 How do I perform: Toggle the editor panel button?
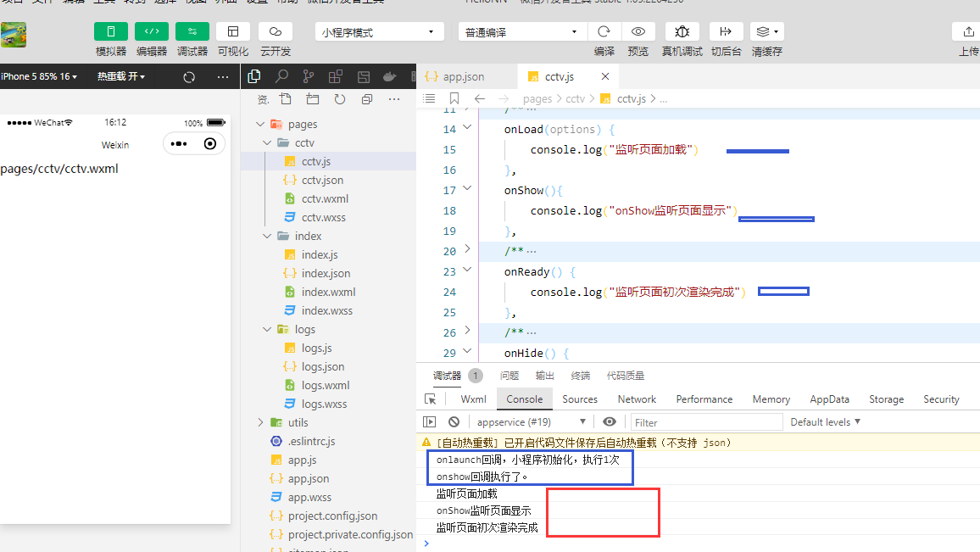(x=151, y=32)
